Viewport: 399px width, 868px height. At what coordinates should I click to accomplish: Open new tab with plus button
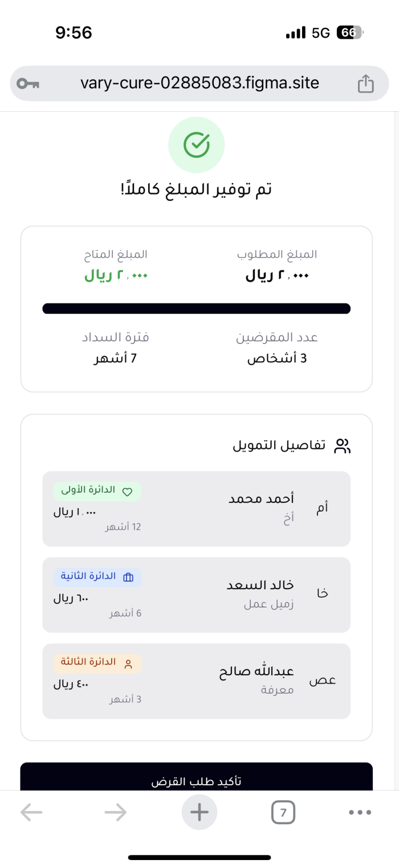pyautogui.click(x=199, y=812)
